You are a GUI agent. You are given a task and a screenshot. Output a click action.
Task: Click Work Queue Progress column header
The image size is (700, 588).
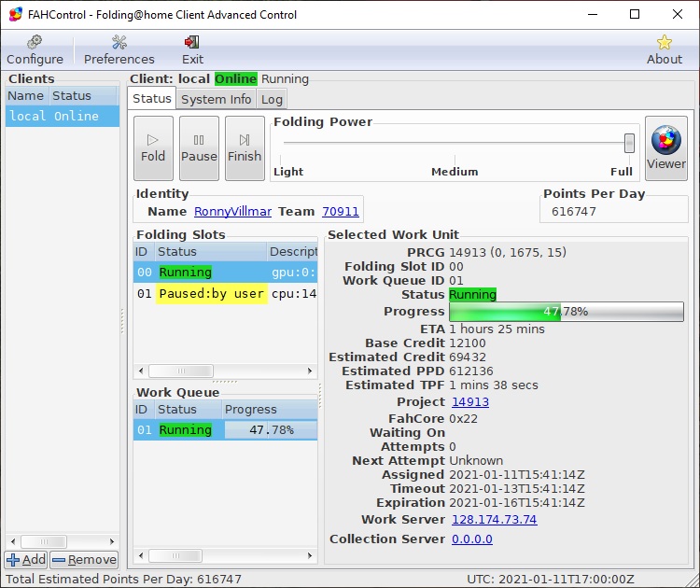tap(270, 409)
